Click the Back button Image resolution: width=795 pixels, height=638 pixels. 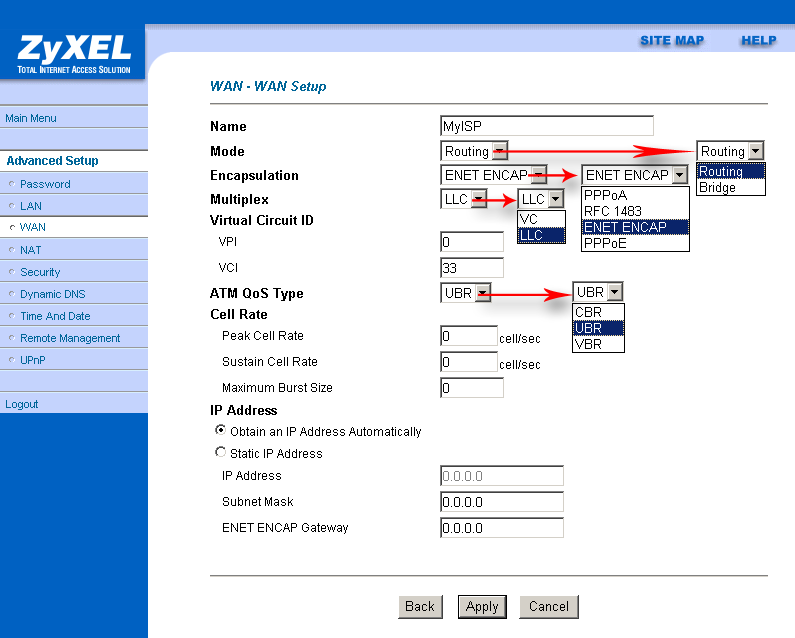coord(420,607)
